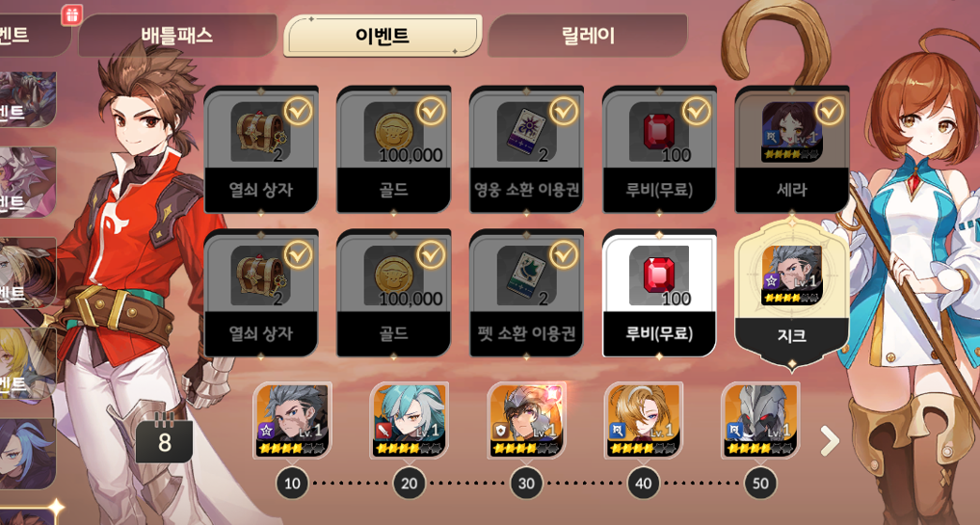Select the 영웅 소환 이용권 ticket reward
Image resolution: width=980 pixels, height=525 pixels.
pyautogui.click(x=526, y=150)
